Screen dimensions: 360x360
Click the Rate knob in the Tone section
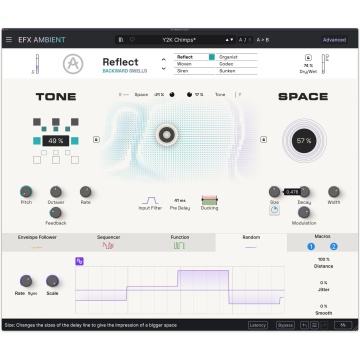click(x=85, y=192)
